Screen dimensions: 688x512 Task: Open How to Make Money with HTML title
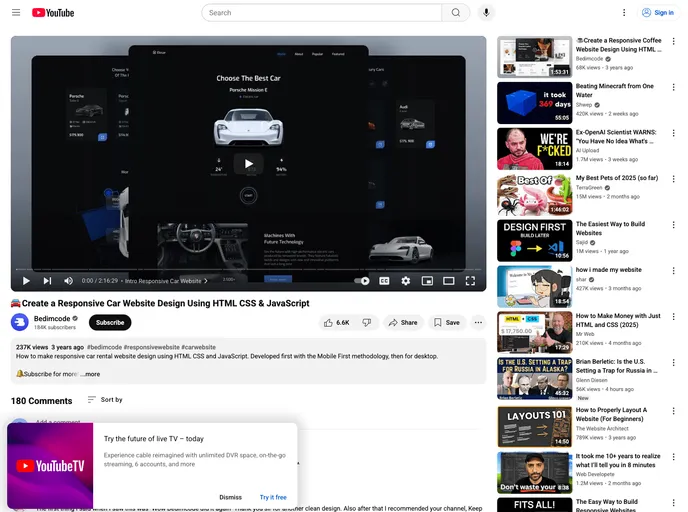tap(618, 320)
